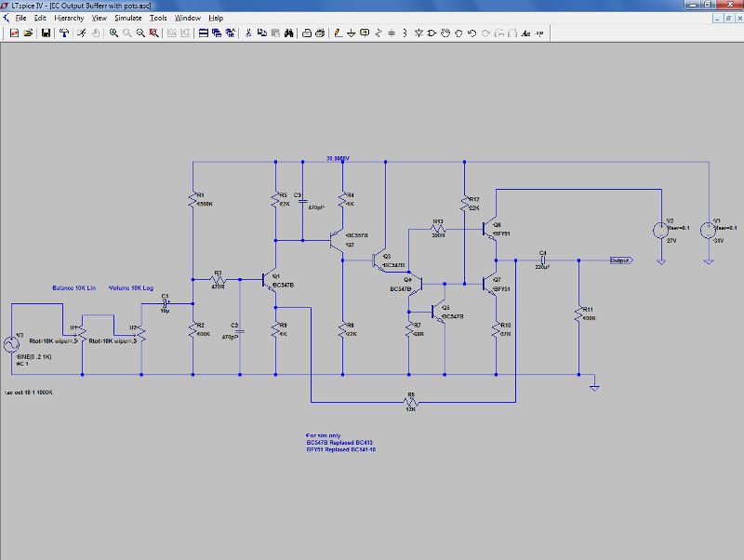Undo the last action via toolbar
The width and height of the screenshot is (744, 560).
point(472,33)
